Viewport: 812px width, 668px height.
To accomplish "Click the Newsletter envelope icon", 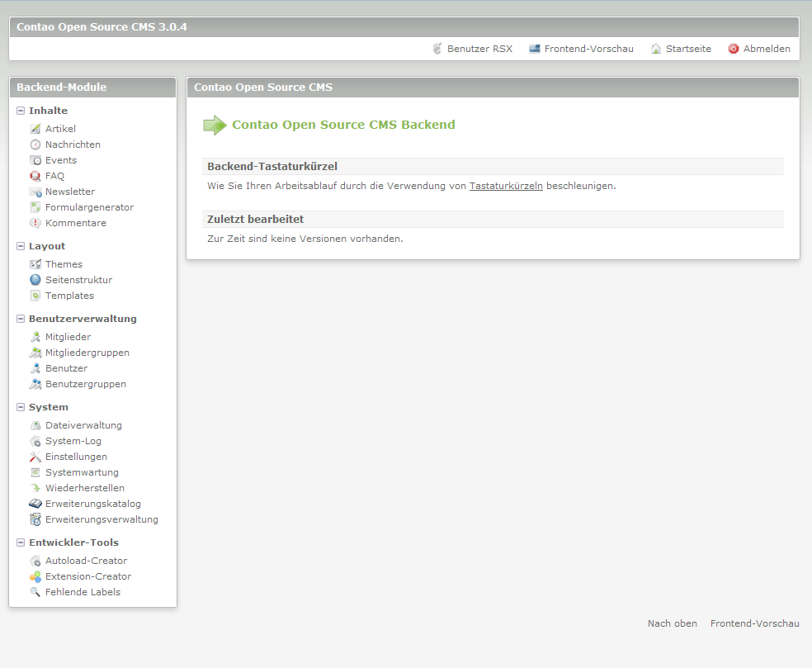I will pyautogui.click(x=35, y=192).
